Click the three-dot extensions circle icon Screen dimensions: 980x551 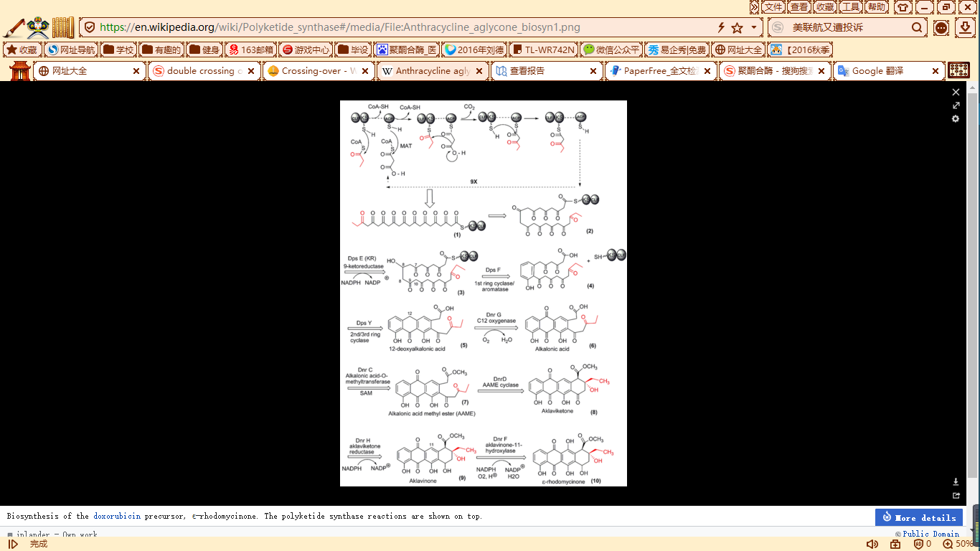click(x=941, y=28)
